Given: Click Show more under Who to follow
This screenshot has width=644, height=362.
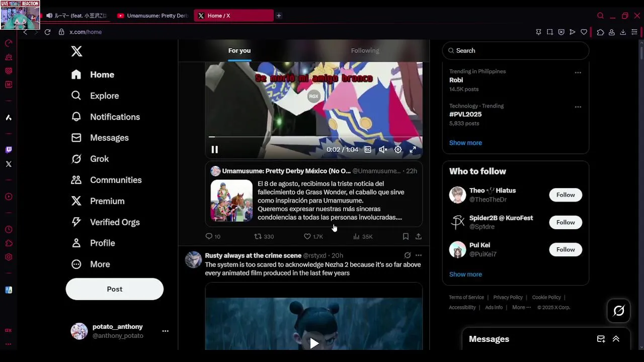Looking at the screenshot, I should click(x=465, y=275).
